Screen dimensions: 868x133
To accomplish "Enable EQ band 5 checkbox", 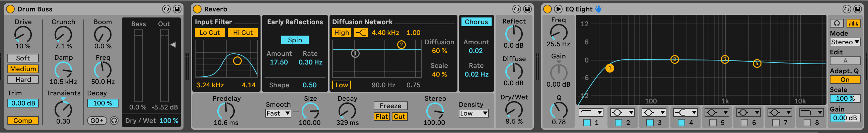I will pyautogui.click(x=713, y=123).
